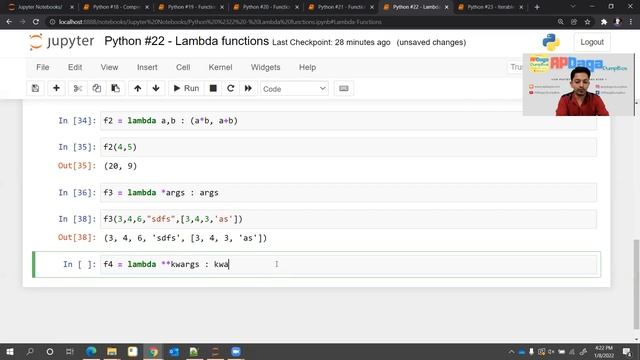Select the f3 lambda *args cell

pyautogui.click(x=348, y=193)
